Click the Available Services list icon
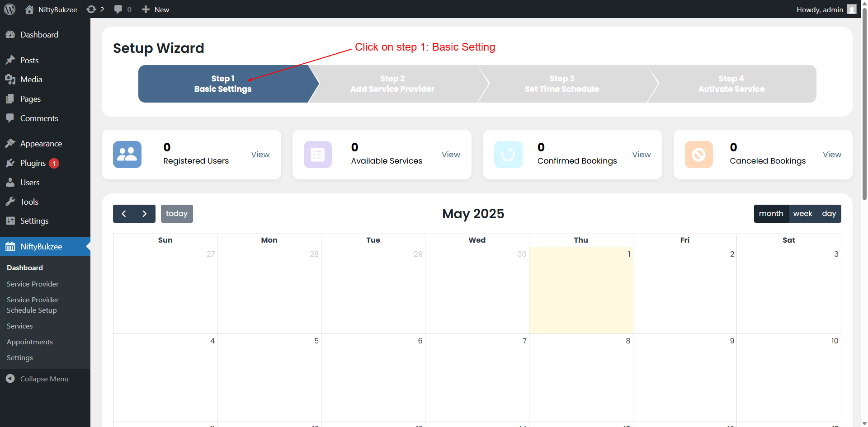 coord(317,155)
